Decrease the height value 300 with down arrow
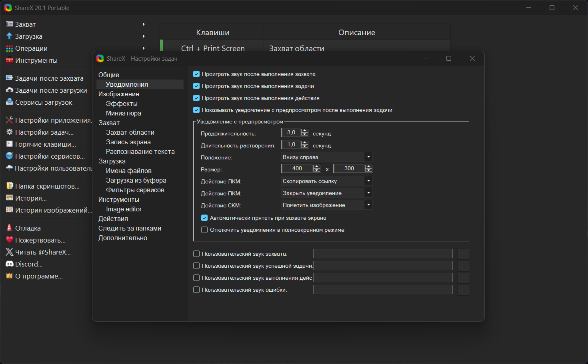The height and width of the screenshot is (364, 588). coord(369,170)
